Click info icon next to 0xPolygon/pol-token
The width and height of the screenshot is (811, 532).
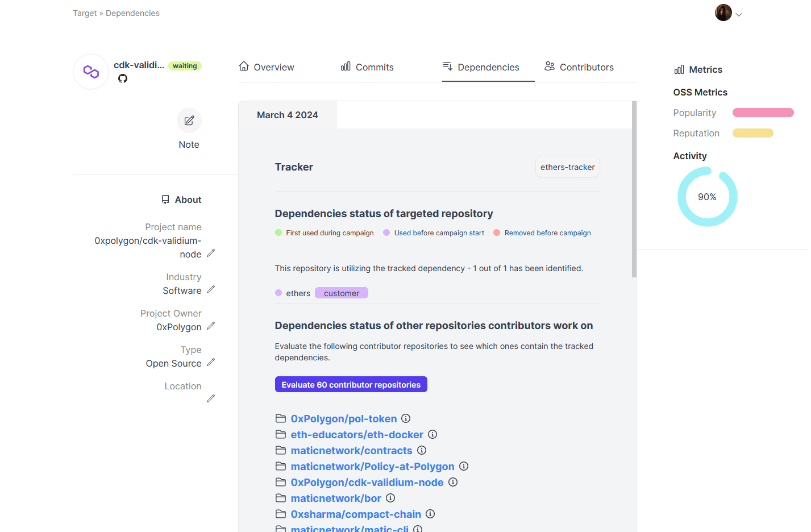(x=406, y=418)
